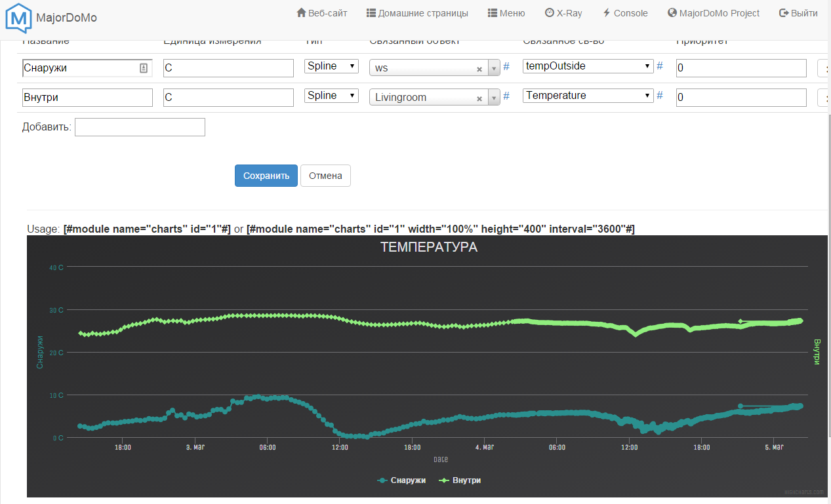Click the autofill icon in Снаружи field

(x=144, y=68)
